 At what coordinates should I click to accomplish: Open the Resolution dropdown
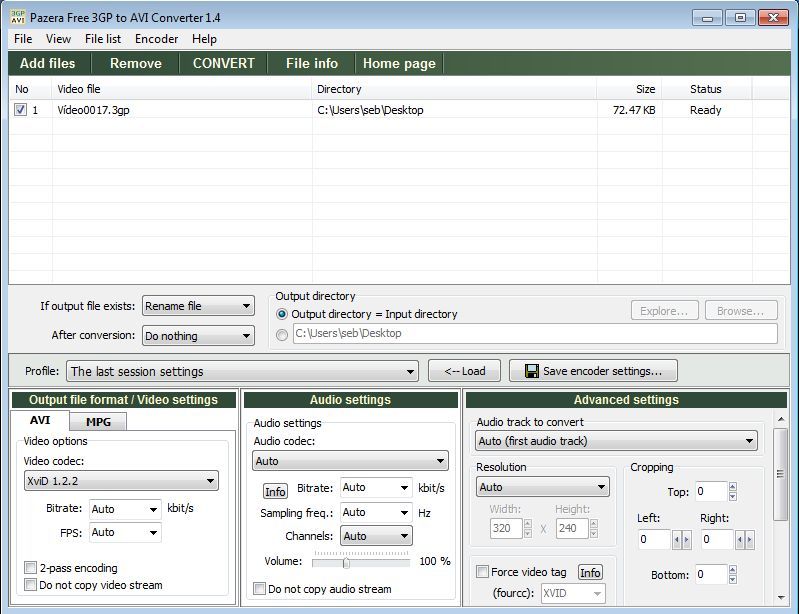[x=543, y=487]
